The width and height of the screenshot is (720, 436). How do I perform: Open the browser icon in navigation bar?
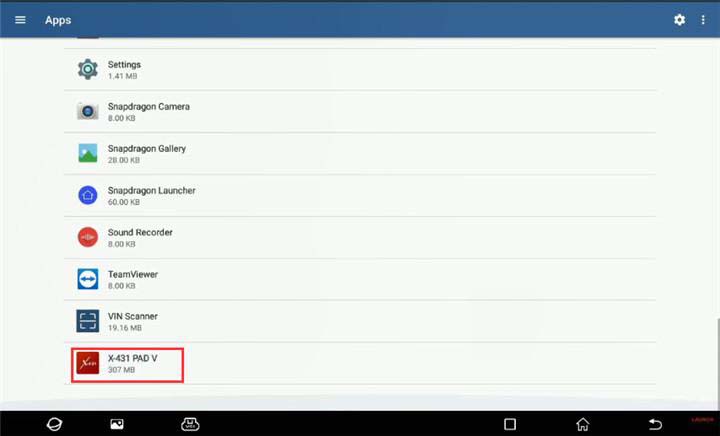tap(54, 424)
